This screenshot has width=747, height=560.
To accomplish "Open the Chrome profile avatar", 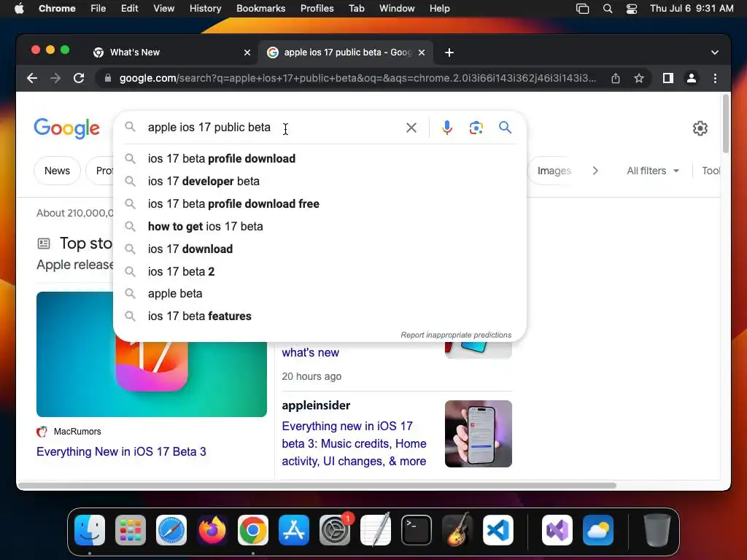I will point(692,78).
